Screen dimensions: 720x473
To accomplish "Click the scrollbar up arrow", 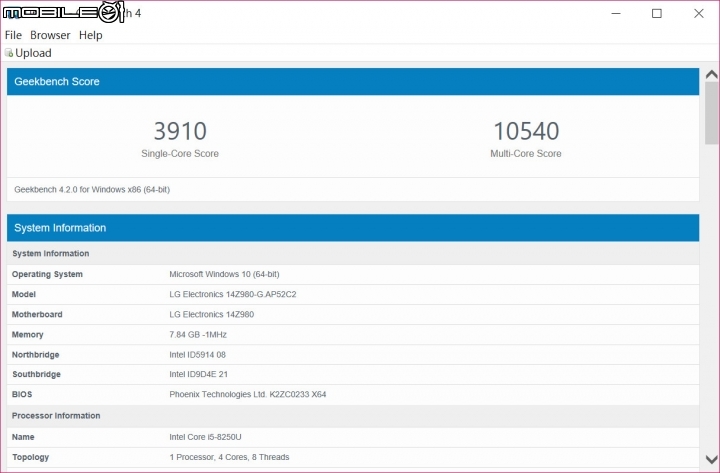I will coord(712,74).
